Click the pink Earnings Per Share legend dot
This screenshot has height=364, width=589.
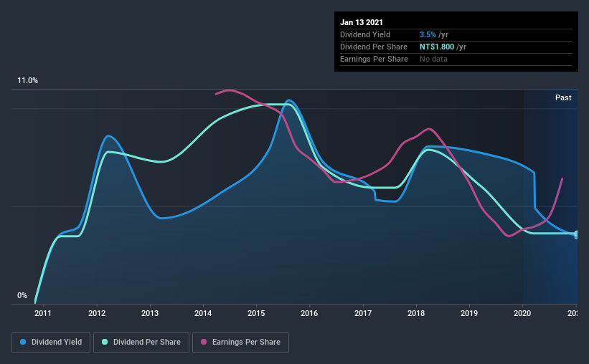click(x=204, y=342)
